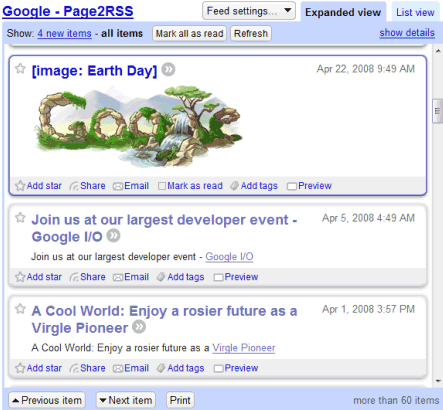Click scrollbar down arrow

[x=438, y=381]
